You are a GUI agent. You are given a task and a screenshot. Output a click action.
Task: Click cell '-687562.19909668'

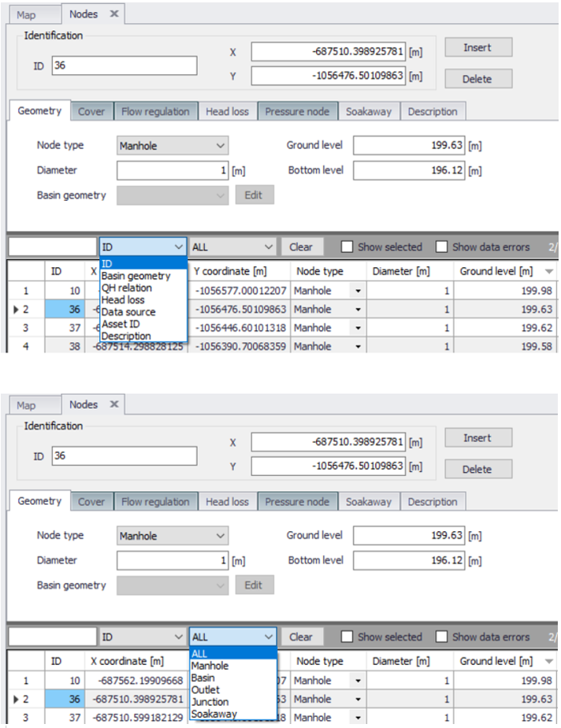(x=137, y=681)
